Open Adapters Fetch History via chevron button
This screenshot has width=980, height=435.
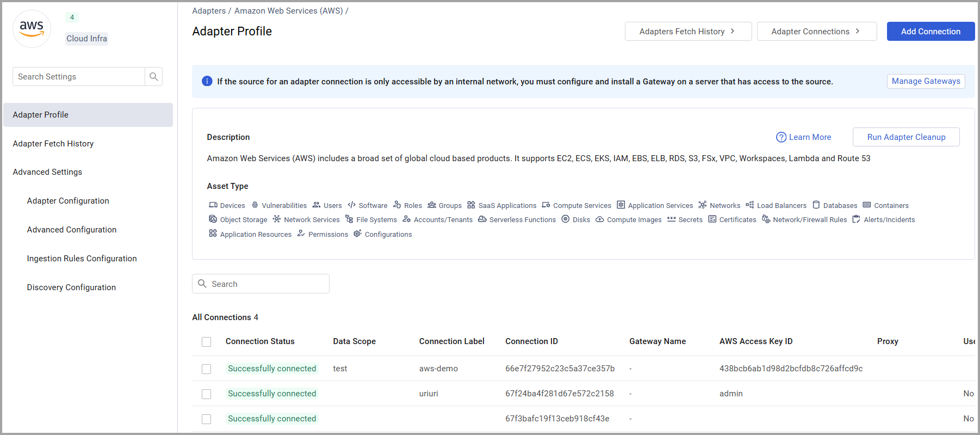[x=689, y=32]
